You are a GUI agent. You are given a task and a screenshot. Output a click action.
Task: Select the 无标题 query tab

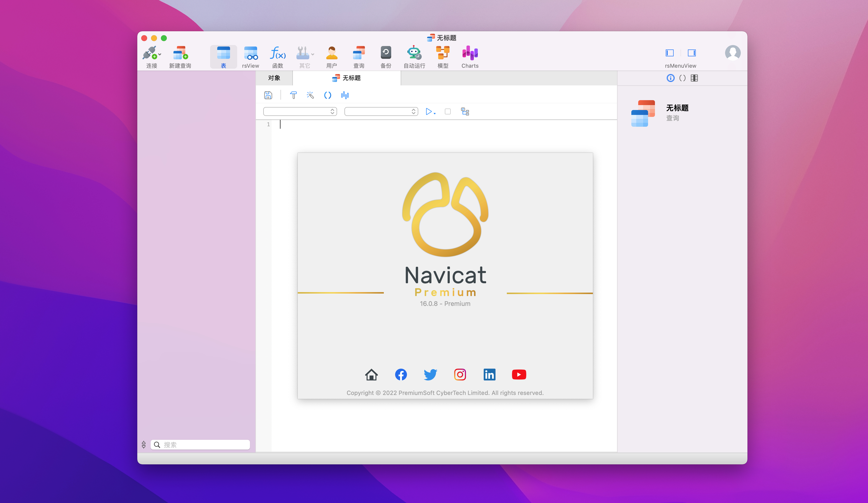(346, 78)
